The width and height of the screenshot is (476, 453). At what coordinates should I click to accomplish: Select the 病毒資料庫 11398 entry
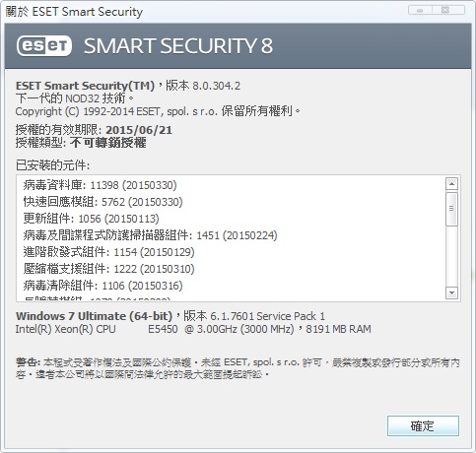coord(100,185)
